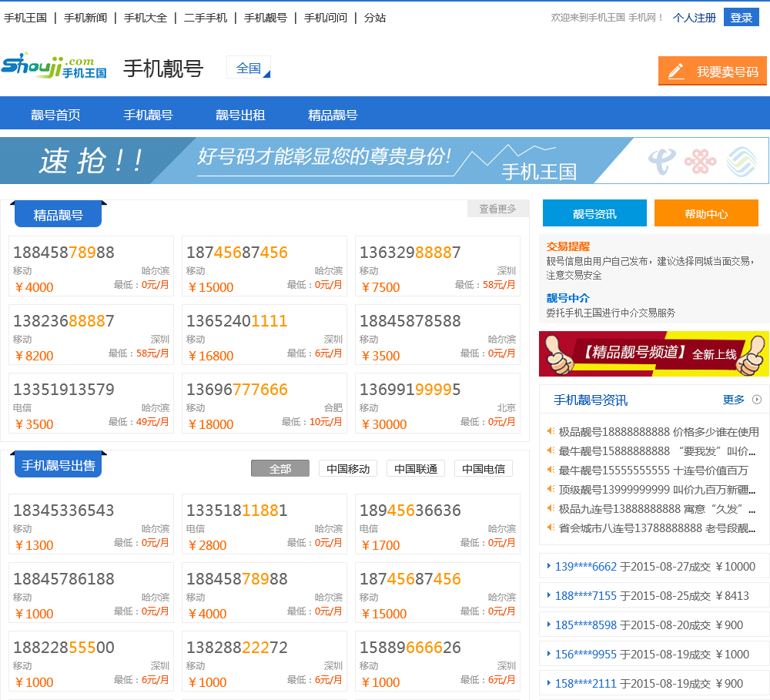Click the pencil icon on the sell-number button
The height and width of the screenshot is (700, 770).
point(676,72)
